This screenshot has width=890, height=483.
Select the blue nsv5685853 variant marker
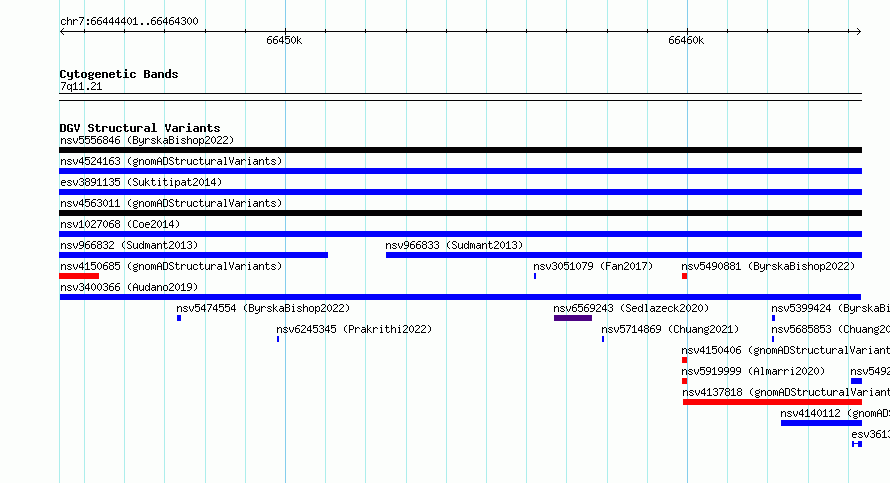(773, 339)
